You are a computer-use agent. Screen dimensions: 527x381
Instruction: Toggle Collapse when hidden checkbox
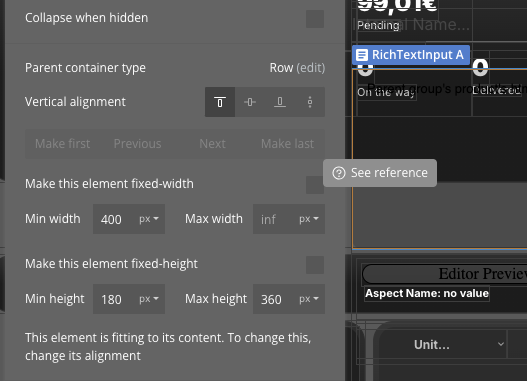(x=315, y=19)
